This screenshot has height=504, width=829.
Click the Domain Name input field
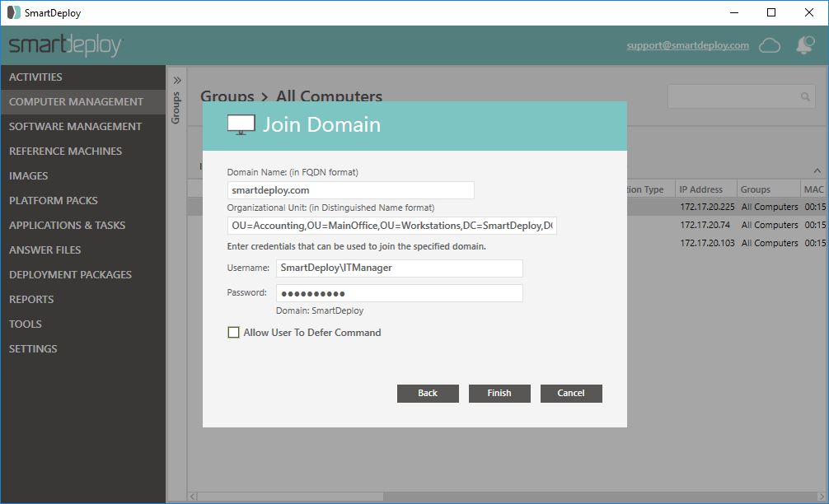coord(351,190)
